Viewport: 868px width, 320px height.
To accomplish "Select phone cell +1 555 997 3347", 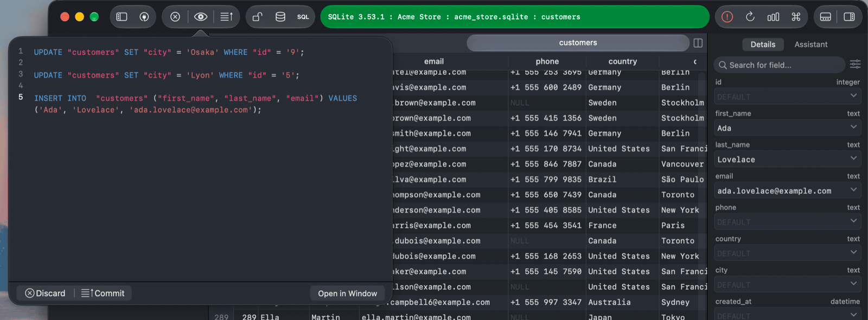I will 546,303.
